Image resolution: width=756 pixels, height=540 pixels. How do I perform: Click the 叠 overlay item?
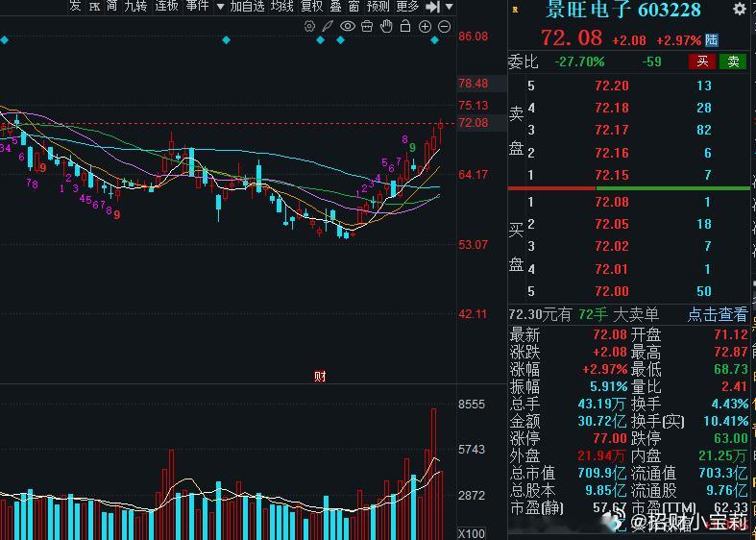[x=335, y=7]
